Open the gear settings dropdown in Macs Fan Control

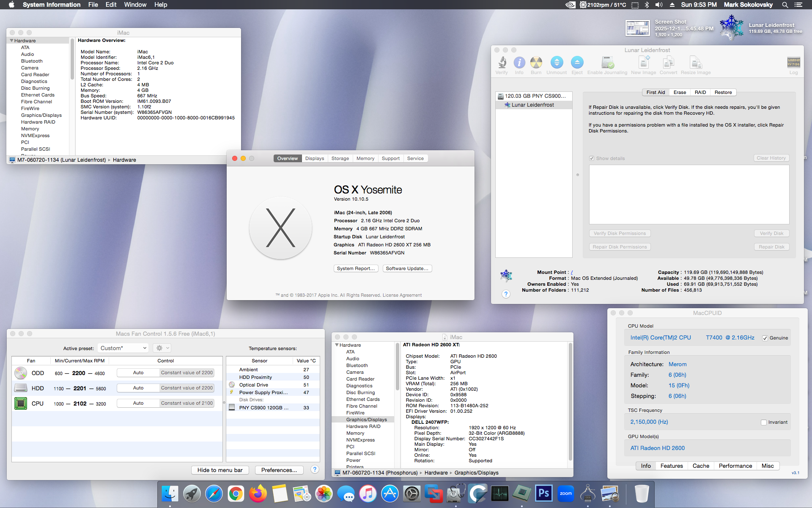tap(162, 348)
